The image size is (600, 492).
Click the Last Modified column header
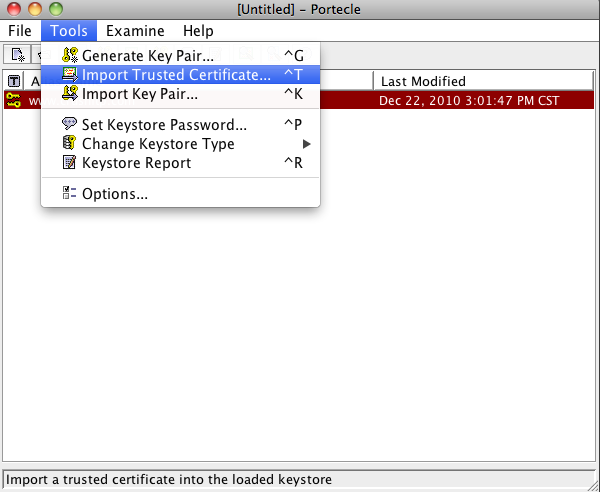click(484, 81)
